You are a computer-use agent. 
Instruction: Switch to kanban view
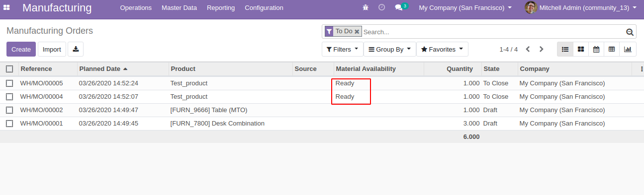click(x=581, y=49)
